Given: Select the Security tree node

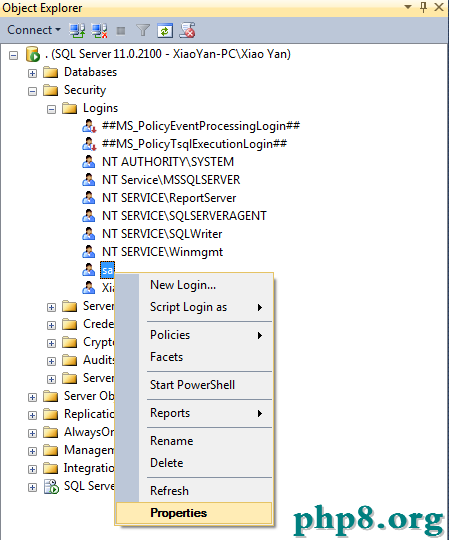Looking at the screenshot, I should pos(85,90).
